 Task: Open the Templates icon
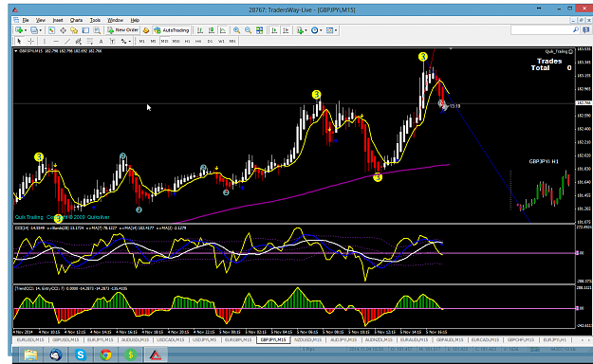pos(329,30)
